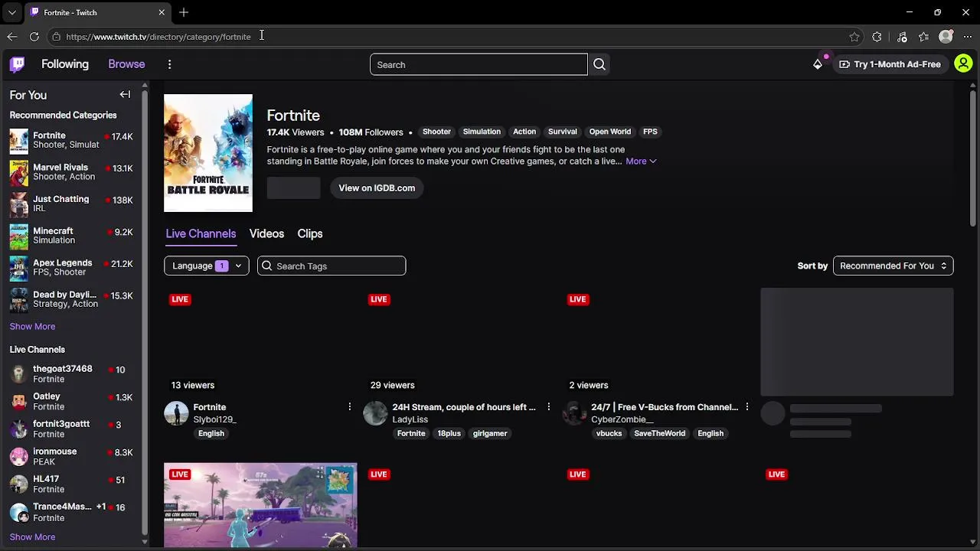Open the user account avatar menu

click(x=963, y=64)
